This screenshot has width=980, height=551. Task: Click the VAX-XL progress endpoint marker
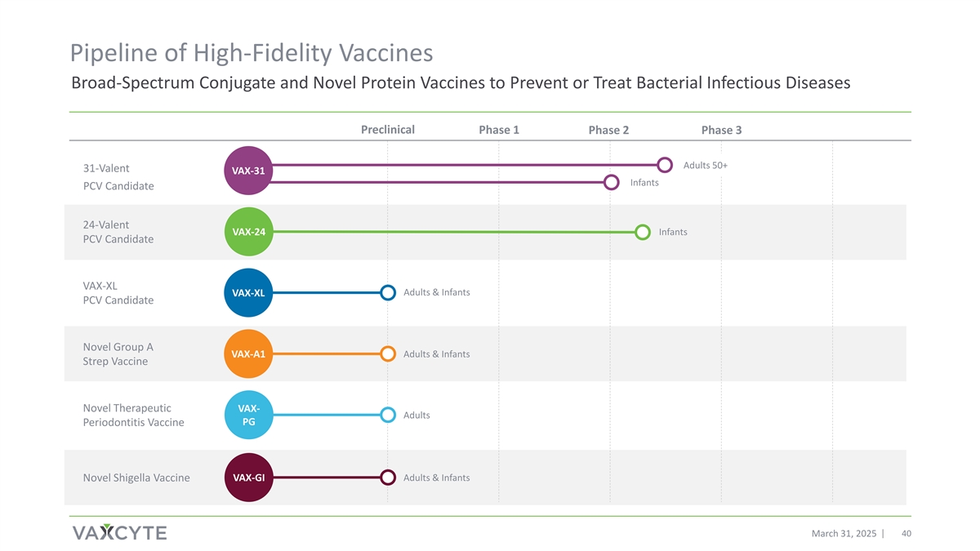point(389,293)
